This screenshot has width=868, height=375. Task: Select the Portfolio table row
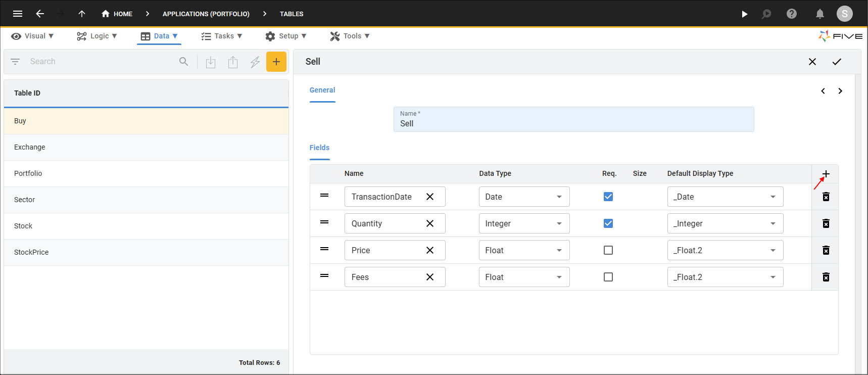tap(146, 173)
